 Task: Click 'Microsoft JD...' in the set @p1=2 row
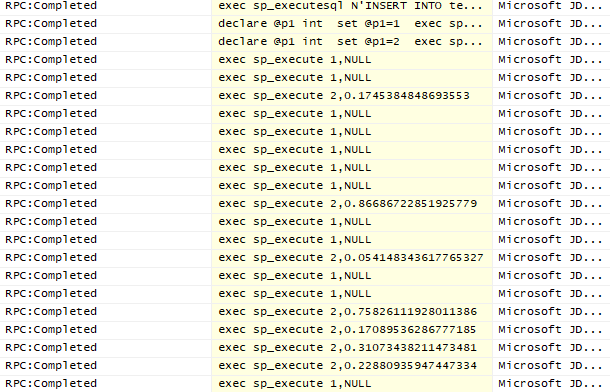point(550,42)
